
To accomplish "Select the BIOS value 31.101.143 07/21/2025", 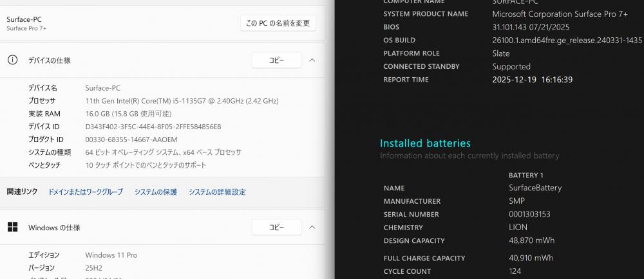I will pos(531,27).
